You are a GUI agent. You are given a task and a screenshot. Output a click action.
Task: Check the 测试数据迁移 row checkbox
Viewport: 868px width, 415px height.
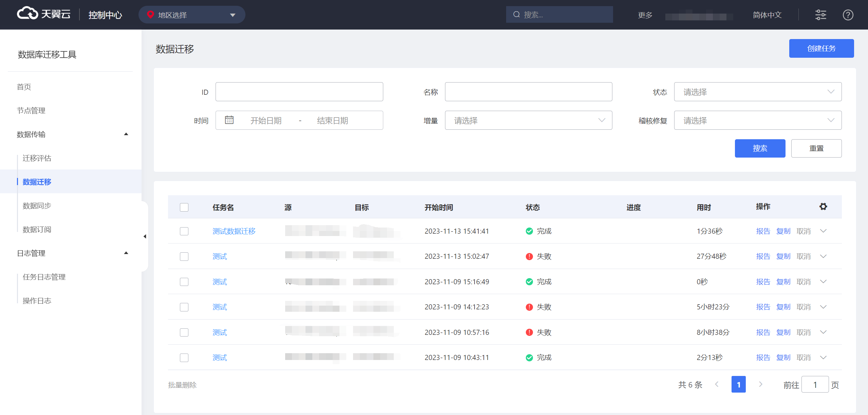[184, 231]
